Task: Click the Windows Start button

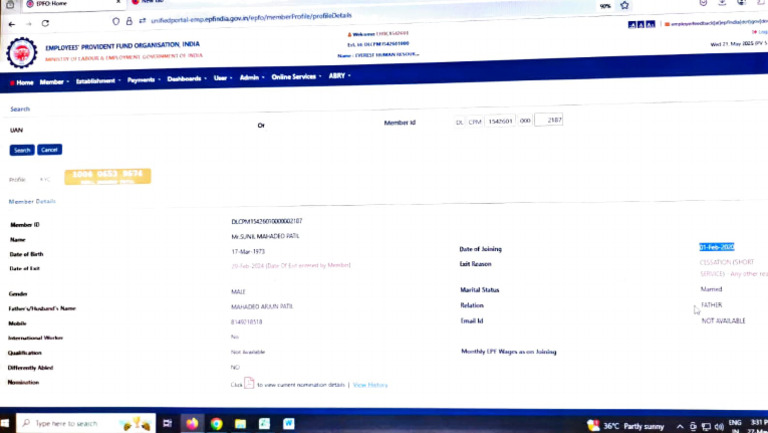Action: (5, 423)
